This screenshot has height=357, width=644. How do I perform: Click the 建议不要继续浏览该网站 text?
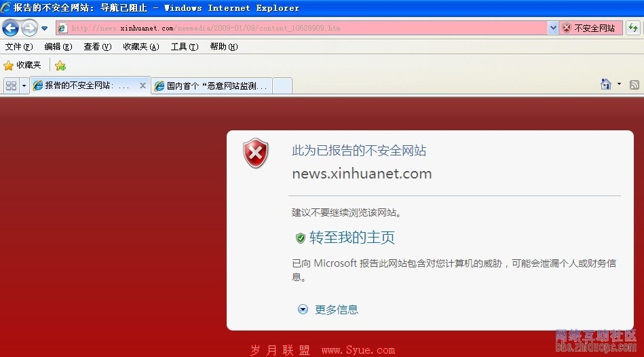(346, 212)
